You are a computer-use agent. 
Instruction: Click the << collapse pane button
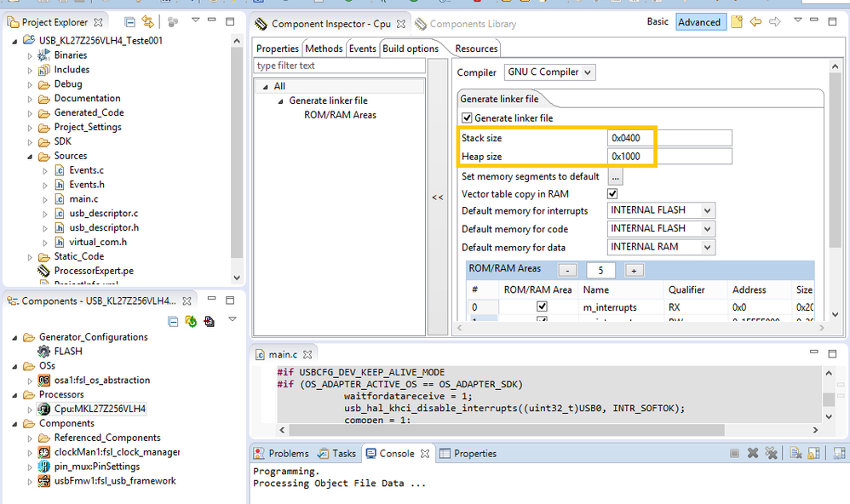coord(438,198)
